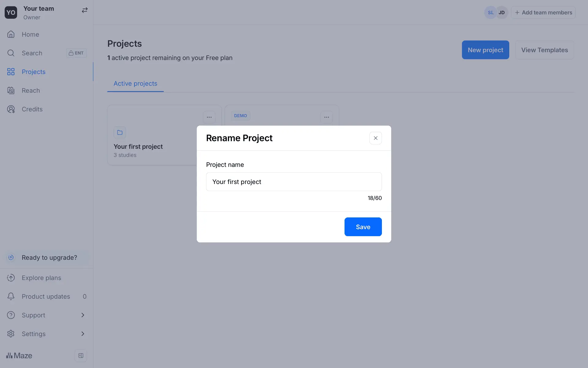Viewport: 588px width, 368px height.
Task: Click the Product updates bell icon
Action: click(11, 296)
